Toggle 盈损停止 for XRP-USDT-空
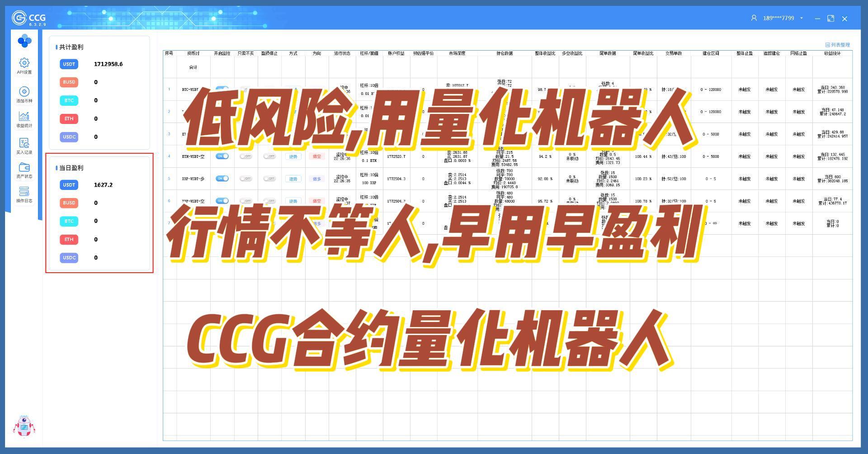 (x=269, y=201)
